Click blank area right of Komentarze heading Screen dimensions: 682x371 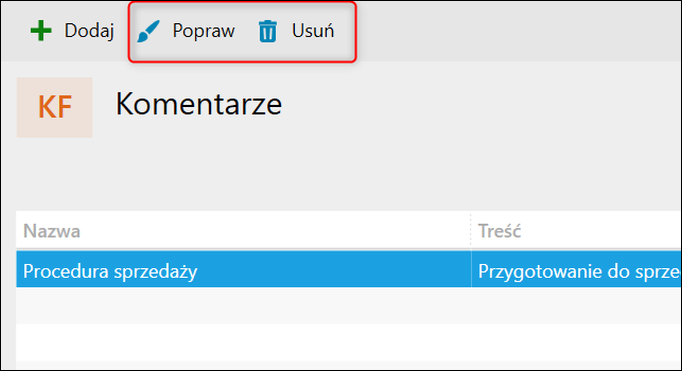(478, 104)
